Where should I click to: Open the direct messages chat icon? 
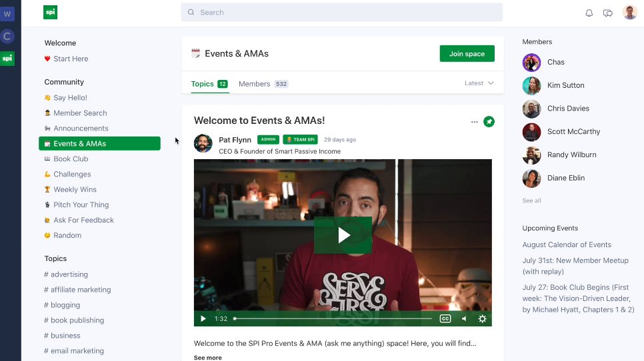tap(608, 13)
